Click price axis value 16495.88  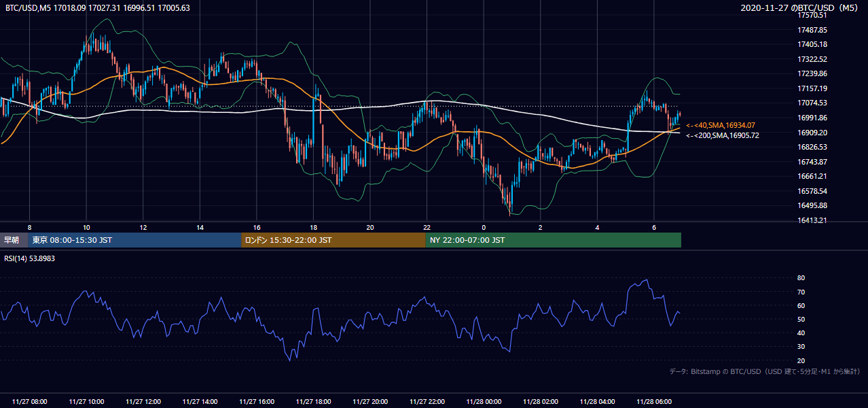(812, 205)
